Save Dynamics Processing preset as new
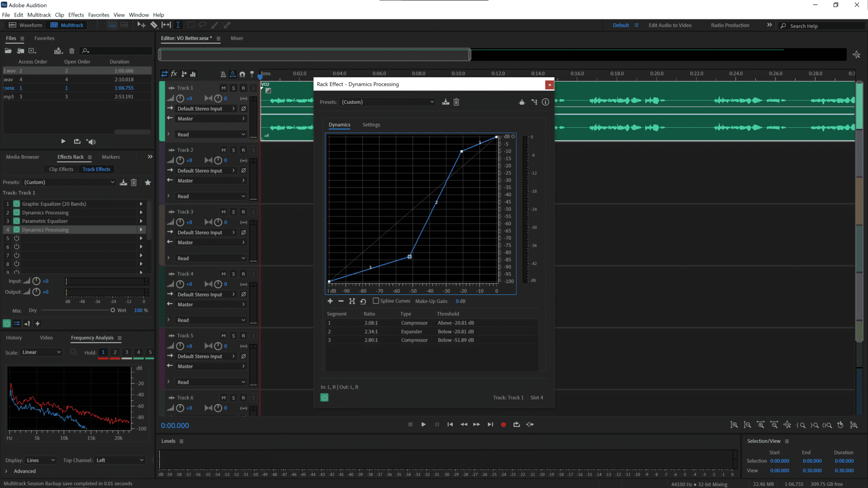 (x=446, y=102)
